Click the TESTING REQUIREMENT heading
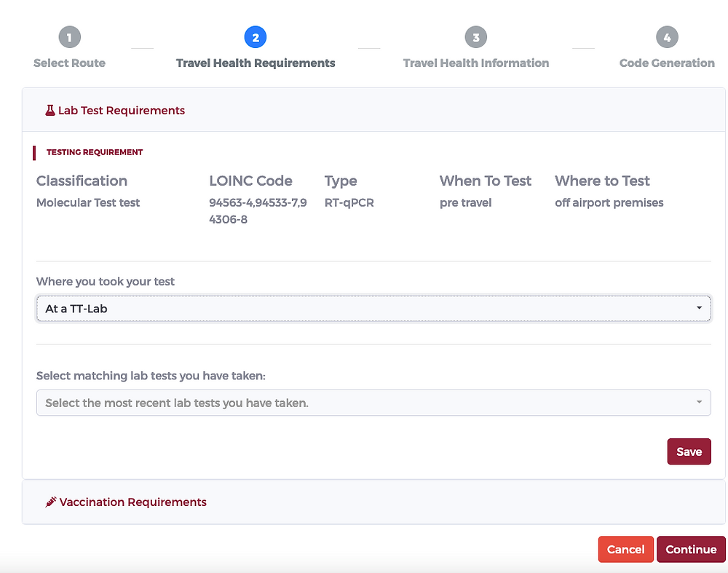This screenshot has height=573, width=728. coord(95,152)
